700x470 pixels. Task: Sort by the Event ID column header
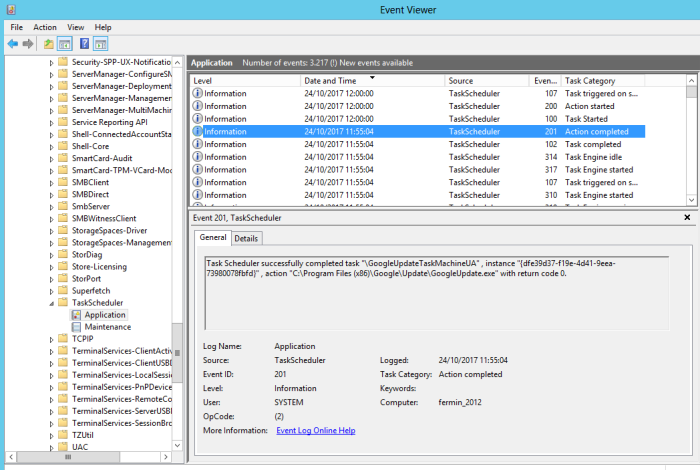point(545,81)
